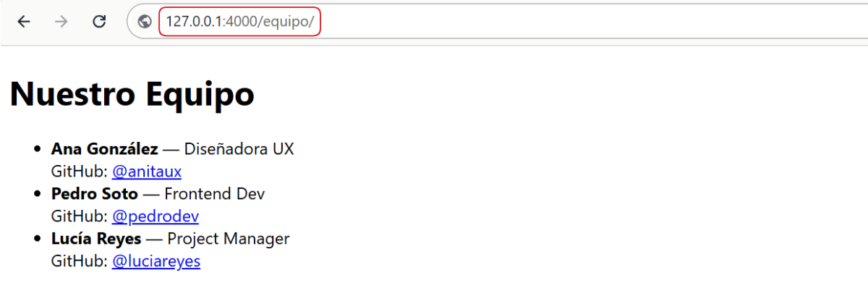Click the Diseñadora UX role text
The width and height of the screenshot is (868, 291).
[x=239, y=149]
